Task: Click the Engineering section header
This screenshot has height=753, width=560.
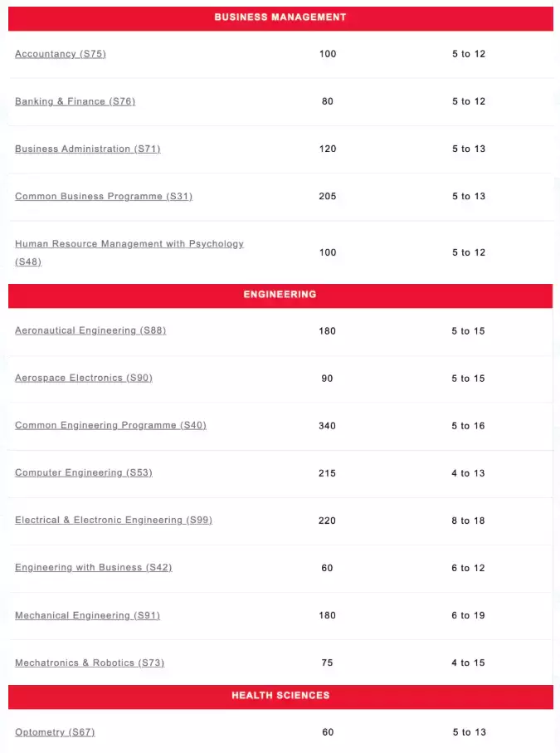Action: click(x=280, y=295)
